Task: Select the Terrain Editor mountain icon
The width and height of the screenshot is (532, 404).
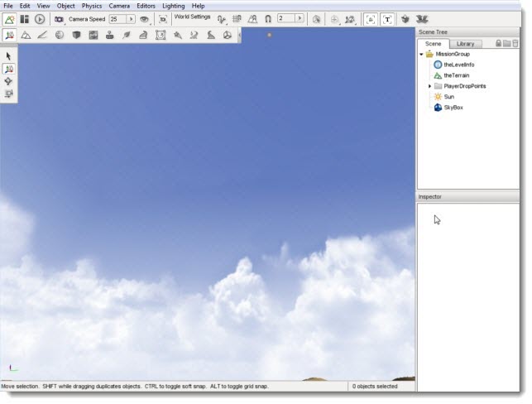Action: (x=26, y=35)
